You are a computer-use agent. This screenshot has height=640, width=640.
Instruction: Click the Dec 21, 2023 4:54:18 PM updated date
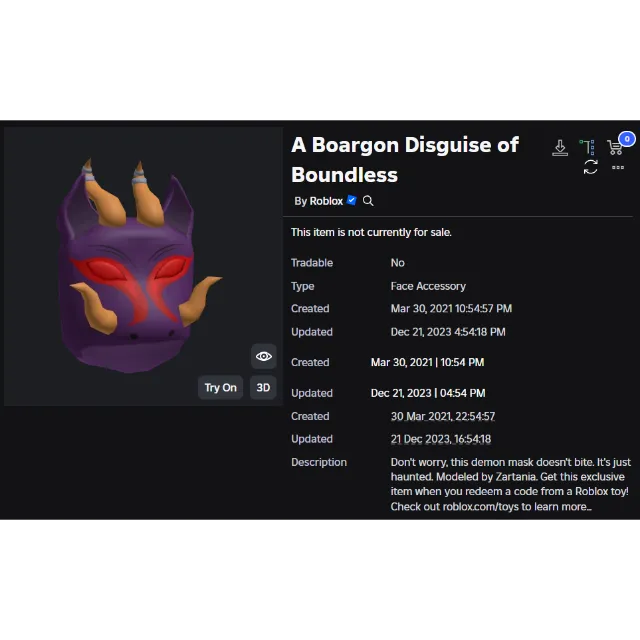pos(447,332)
